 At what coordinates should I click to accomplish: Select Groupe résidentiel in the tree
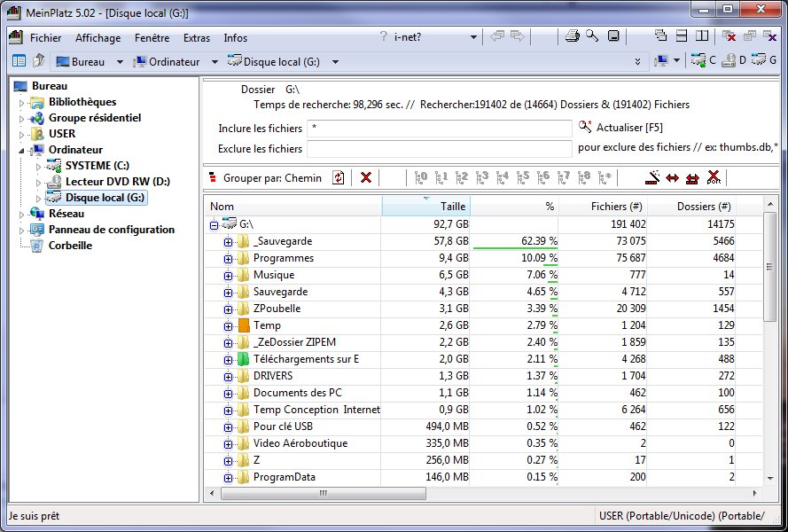coord(95,118)
